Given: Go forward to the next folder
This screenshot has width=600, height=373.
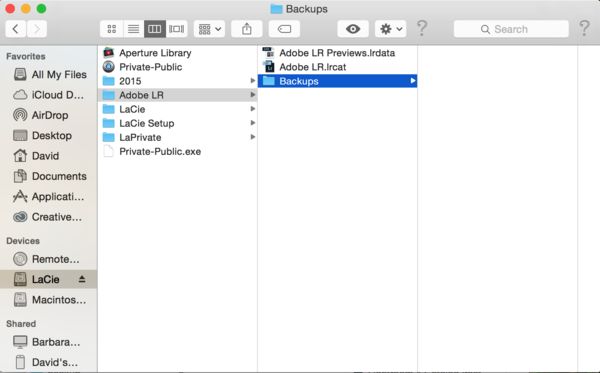Looking at the screenshot, I should point(37,29).
